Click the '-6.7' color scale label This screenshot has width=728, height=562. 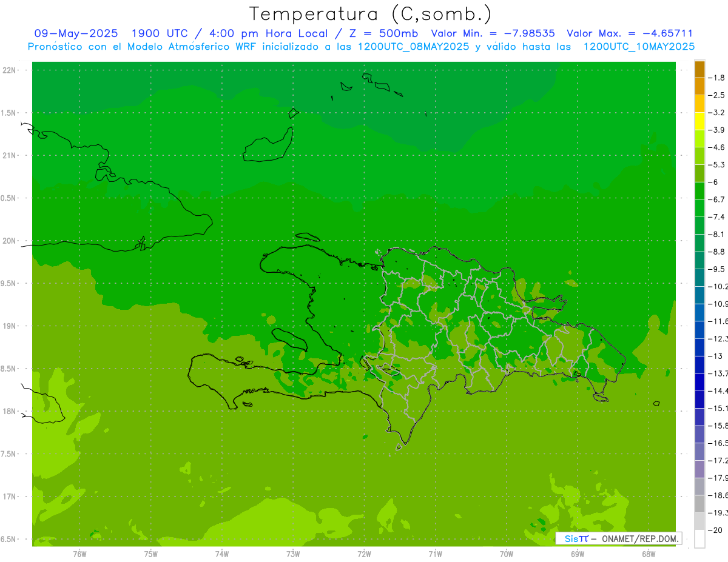pyautogui.click(x=716, y=199)
